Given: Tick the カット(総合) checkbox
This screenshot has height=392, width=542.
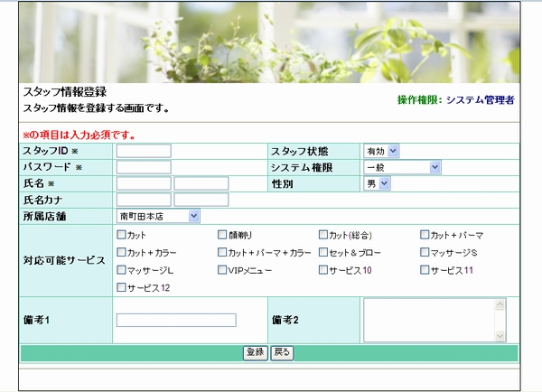Looking at the screenshot, I should [x=323, y=235].
